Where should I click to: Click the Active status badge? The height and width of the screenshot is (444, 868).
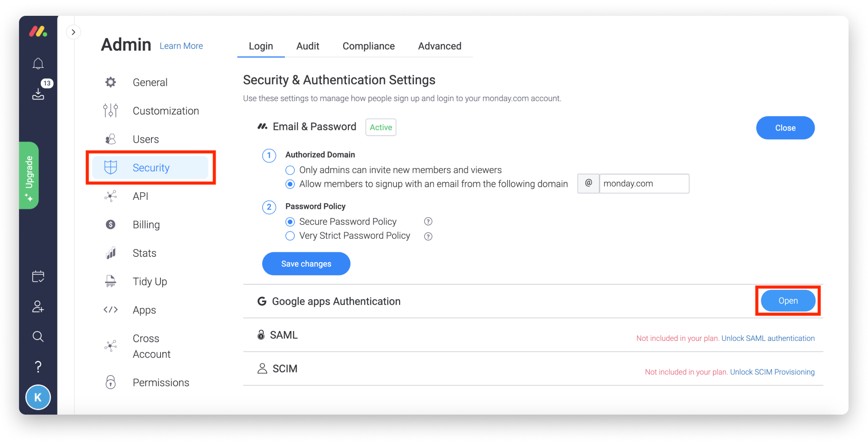point(381,128)
